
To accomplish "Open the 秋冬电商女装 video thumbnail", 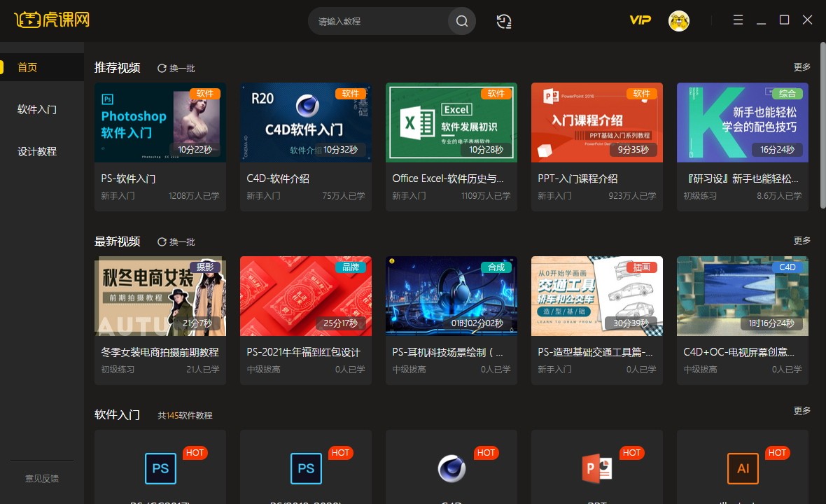I will (x=160, y=296).
